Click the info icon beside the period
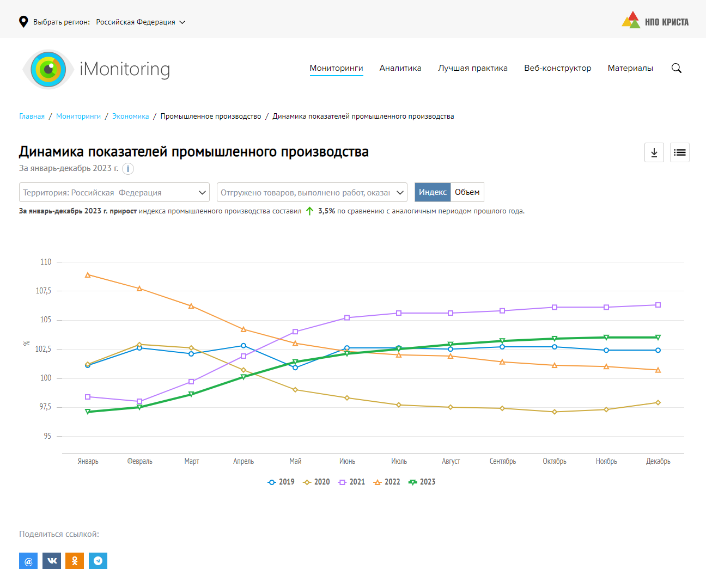Image resolution: width=706 pixels, height=588 pixels. click(128, 169)
